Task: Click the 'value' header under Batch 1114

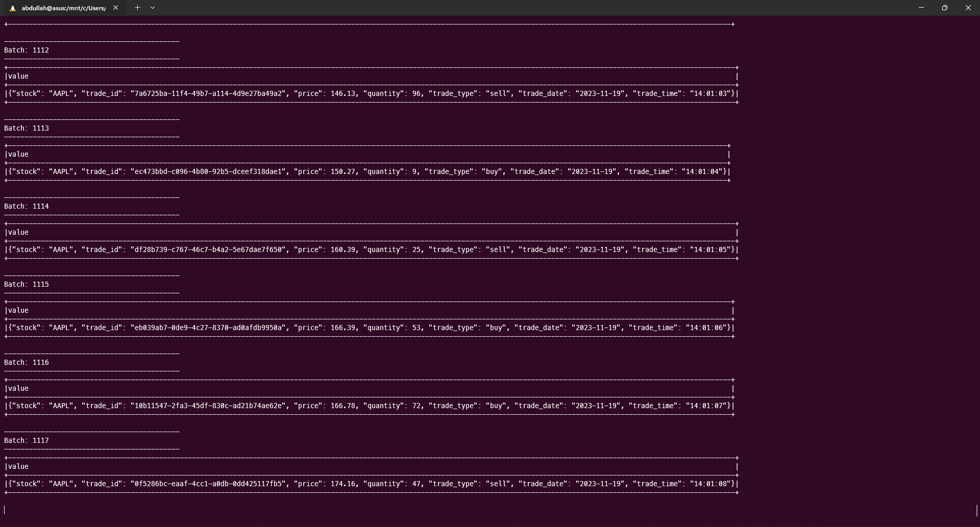Action: tap(18, 232)
